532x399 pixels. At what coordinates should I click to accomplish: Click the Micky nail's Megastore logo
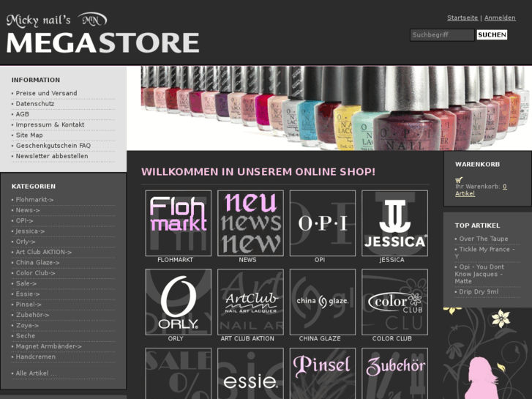point(102,33)
